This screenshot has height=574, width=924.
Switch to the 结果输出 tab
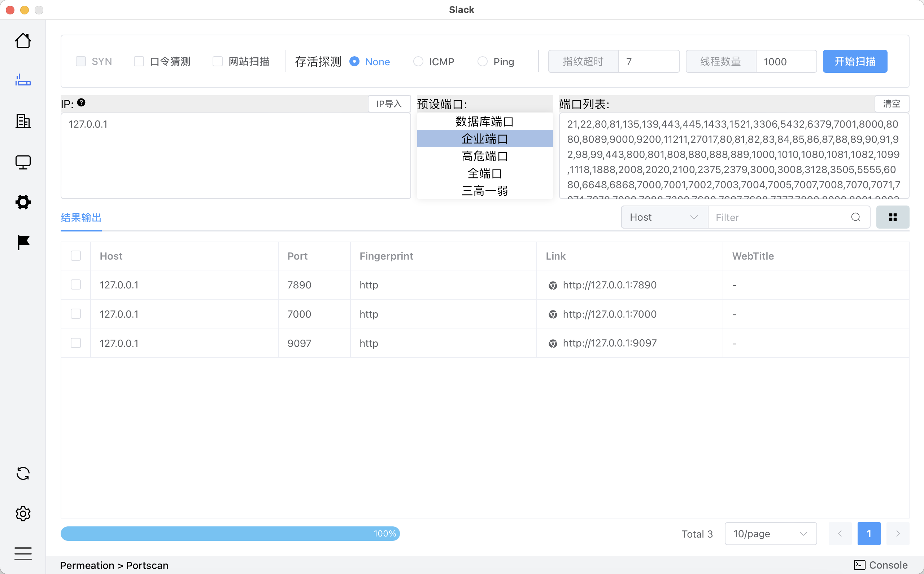point(81,217)
